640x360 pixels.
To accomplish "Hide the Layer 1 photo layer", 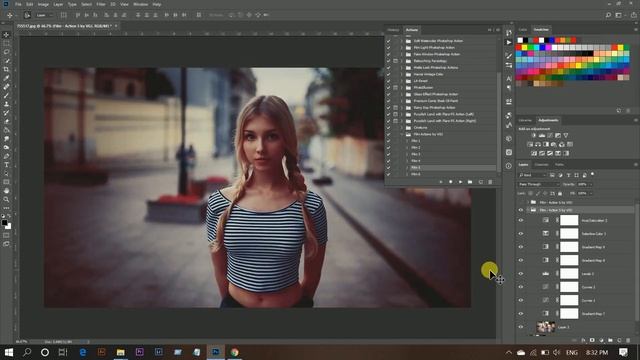I will 520,327.
